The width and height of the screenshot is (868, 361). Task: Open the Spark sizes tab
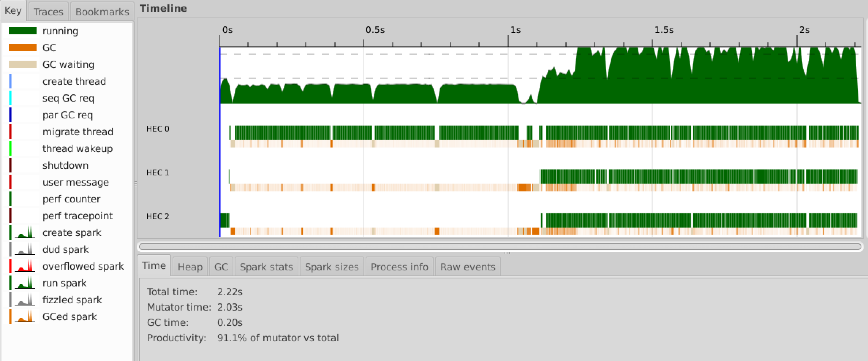pyautogui.click(x=332, y=267)
